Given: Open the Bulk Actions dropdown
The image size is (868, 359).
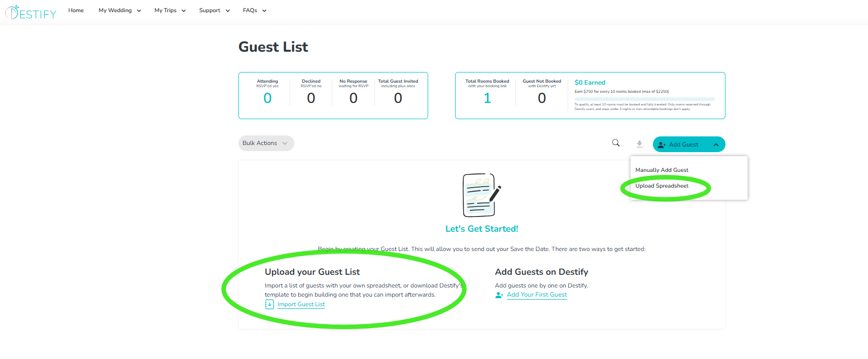Looking at the screenshot, I should (x=266, y=143).
